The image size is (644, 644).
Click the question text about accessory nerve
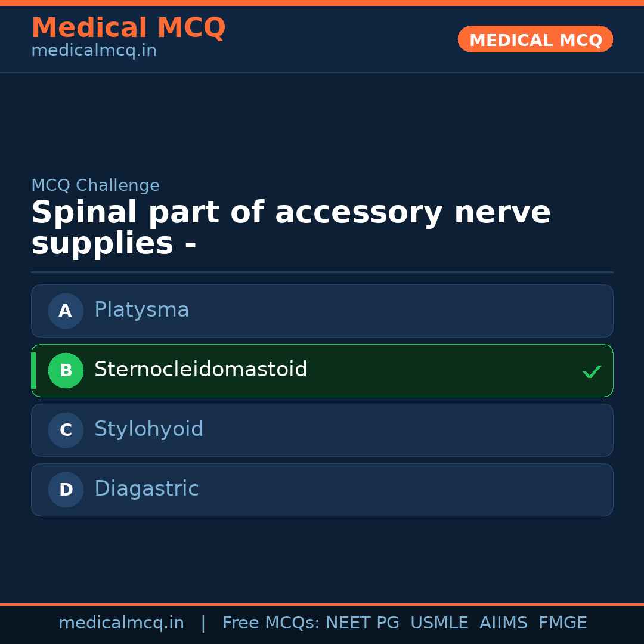click(x=290, y=228)
